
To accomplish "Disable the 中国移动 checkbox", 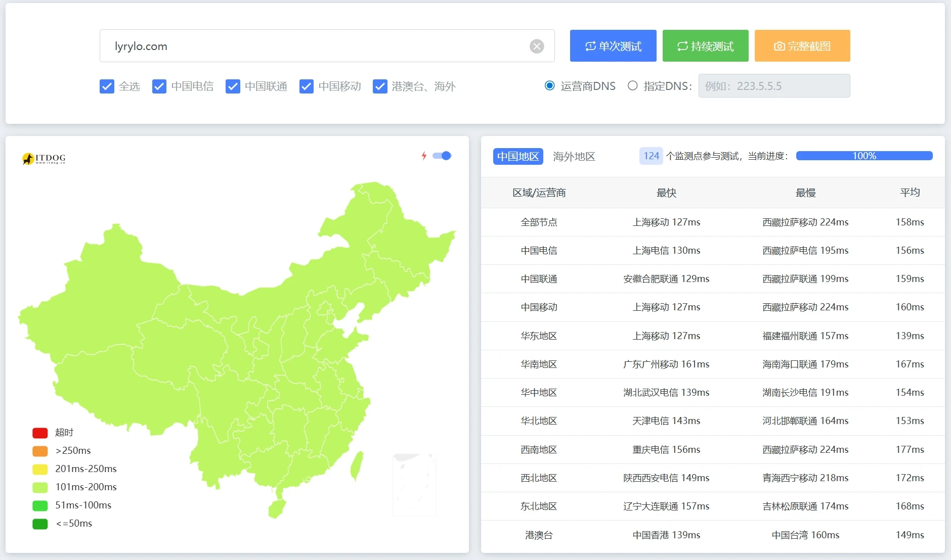I will 307,86.
